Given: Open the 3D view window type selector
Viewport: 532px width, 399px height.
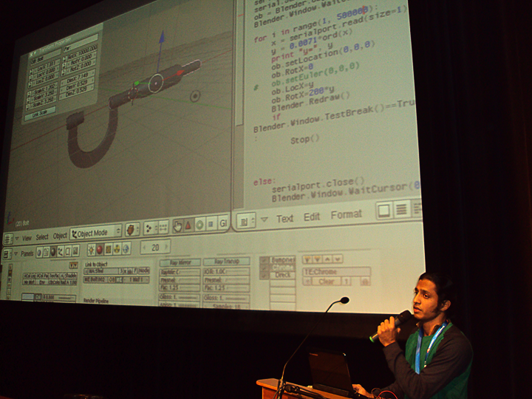Looking at the screenshot, I should click(x=8, y=239).
